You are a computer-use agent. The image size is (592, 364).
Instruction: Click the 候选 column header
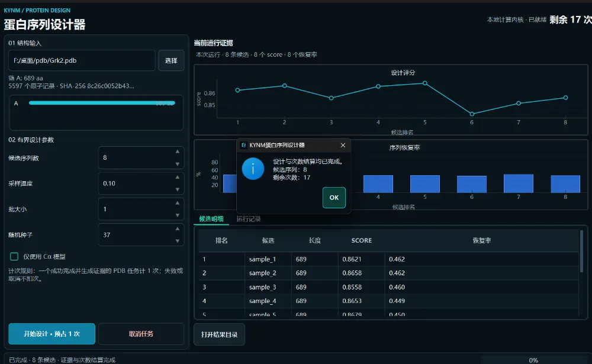coord(268,240)
